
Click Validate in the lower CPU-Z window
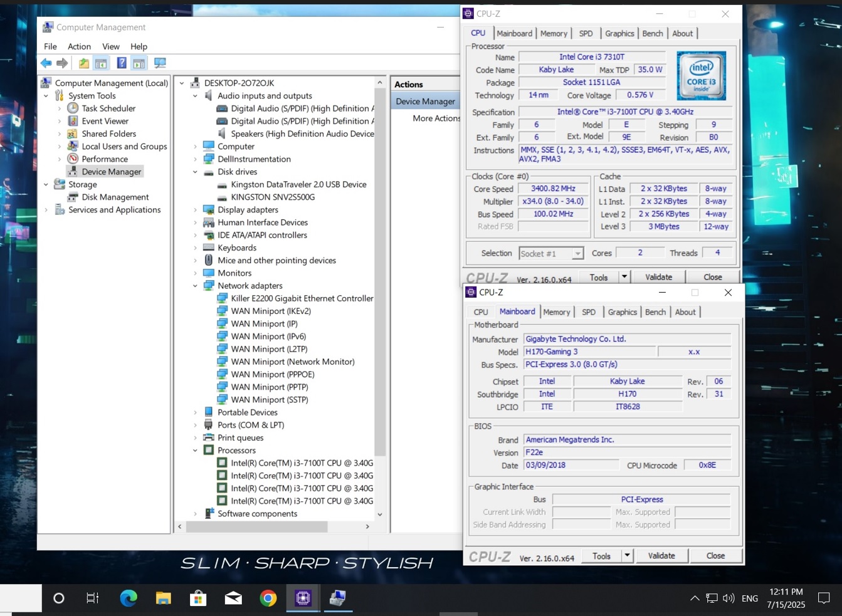click(x=661, y=556)
